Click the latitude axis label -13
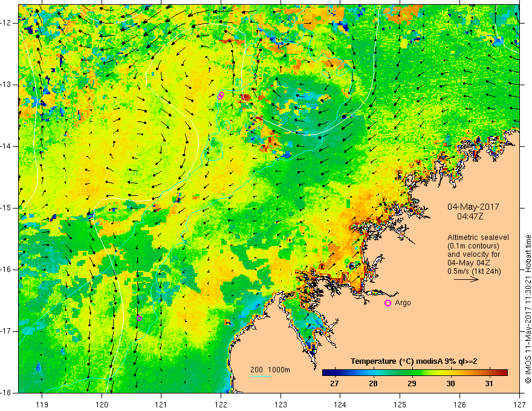 click(7, 85)
